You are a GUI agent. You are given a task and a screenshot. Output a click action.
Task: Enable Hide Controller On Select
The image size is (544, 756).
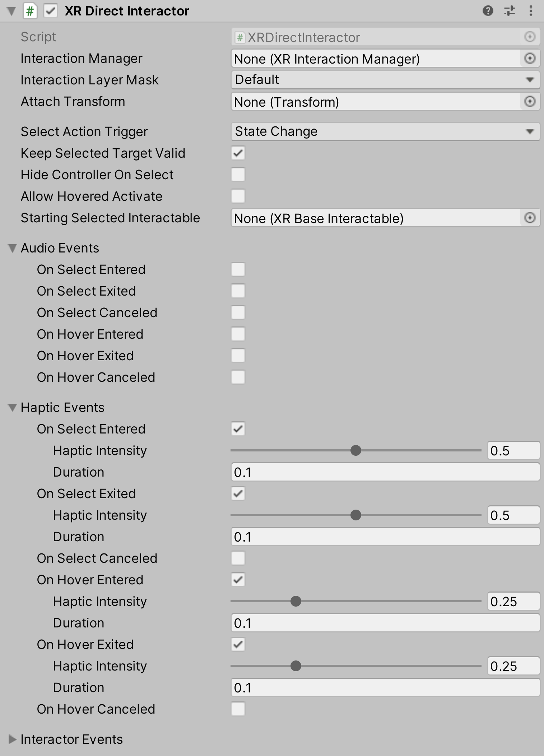[x=238, y=175]
